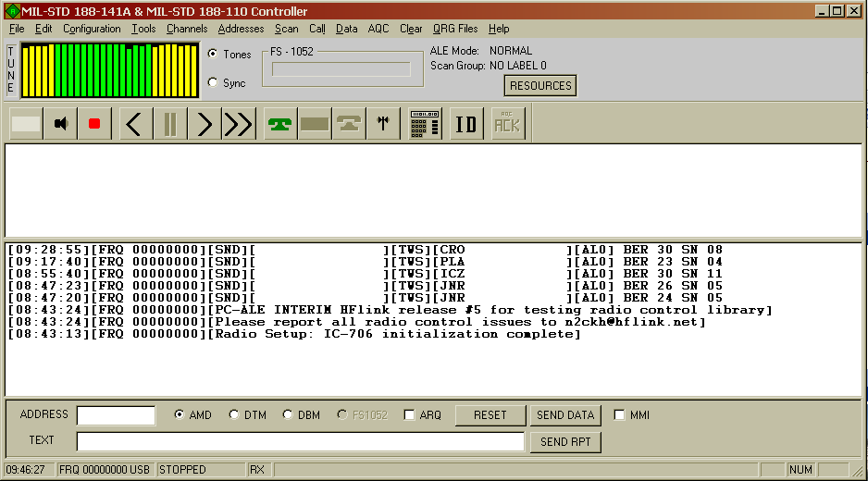
Task: Click the SEND RPT button
Action: click(x=565, y=442)
